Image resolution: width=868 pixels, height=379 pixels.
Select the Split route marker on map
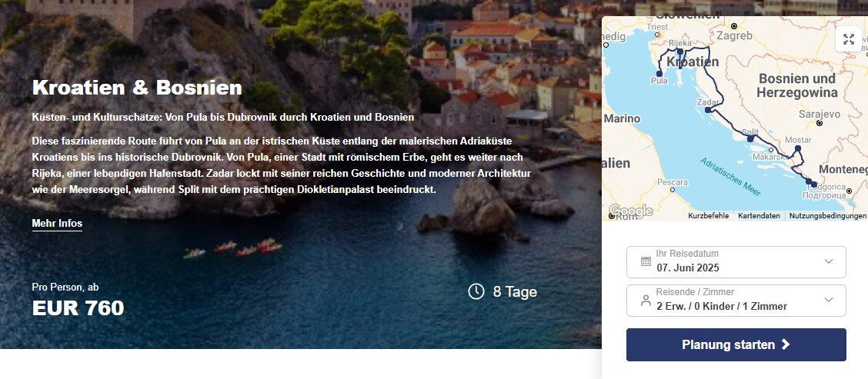point(750,139)
